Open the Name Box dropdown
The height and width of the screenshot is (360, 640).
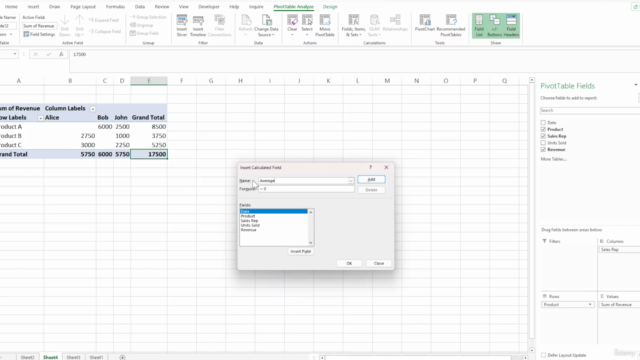[x=15, y=54]
